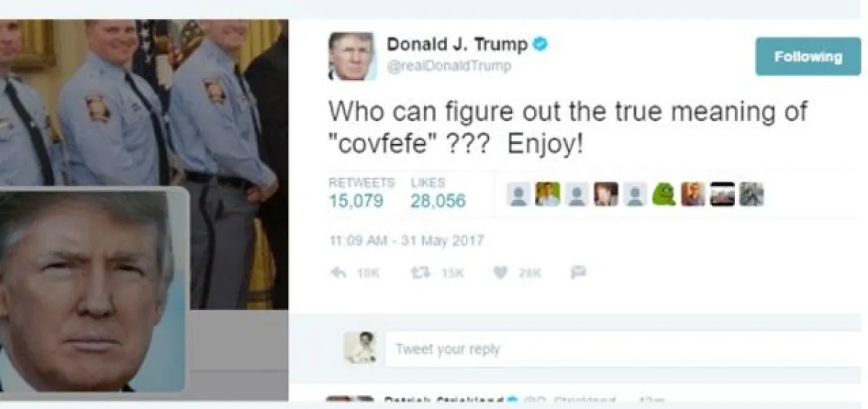View the 28,056 likes list
The image size is (868, 409).
(x=438, y=201)
